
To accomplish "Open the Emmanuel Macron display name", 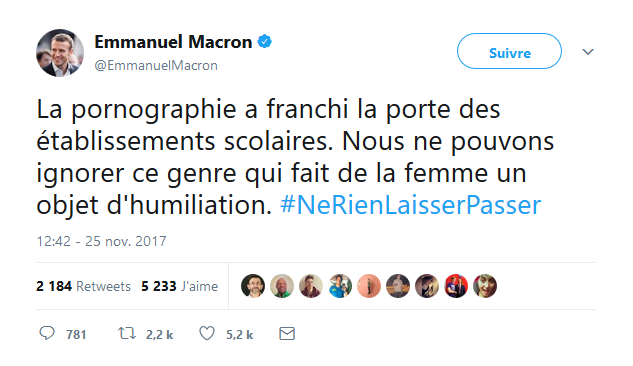I will (173, 42).
